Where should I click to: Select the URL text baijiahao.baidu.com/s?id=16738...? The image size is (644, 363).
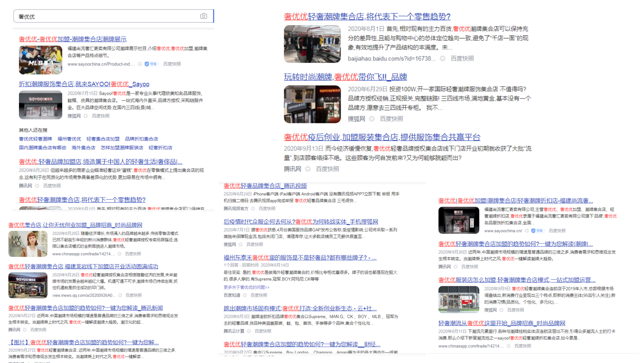tap(391, 59)
